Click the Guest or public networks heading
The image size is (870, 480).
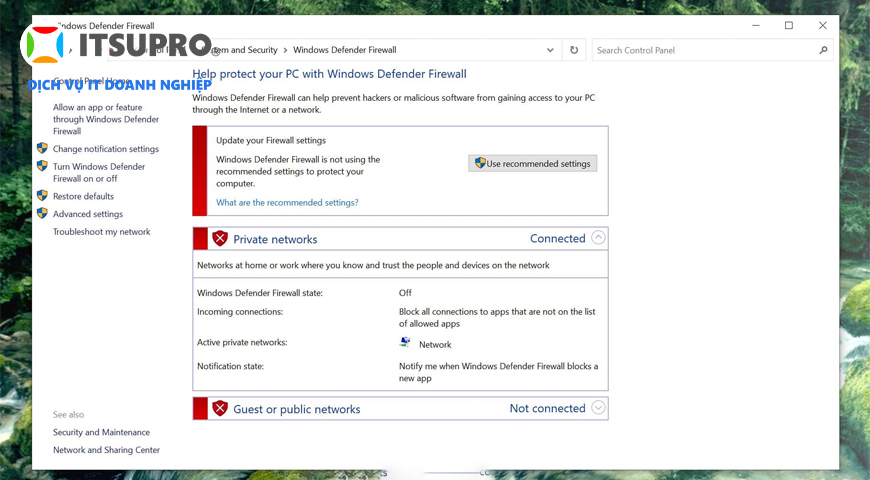297,409
